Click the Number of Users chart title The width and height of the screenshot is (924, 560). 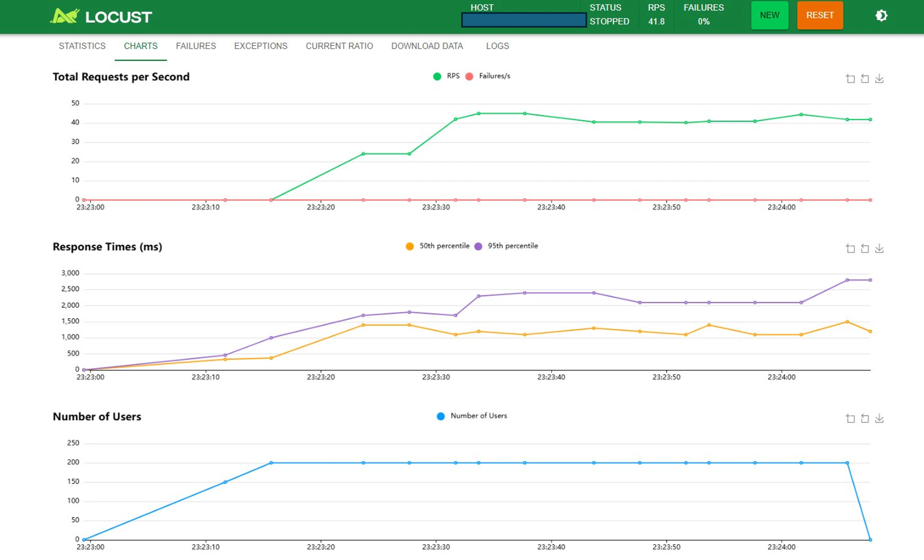coord(97,416)
